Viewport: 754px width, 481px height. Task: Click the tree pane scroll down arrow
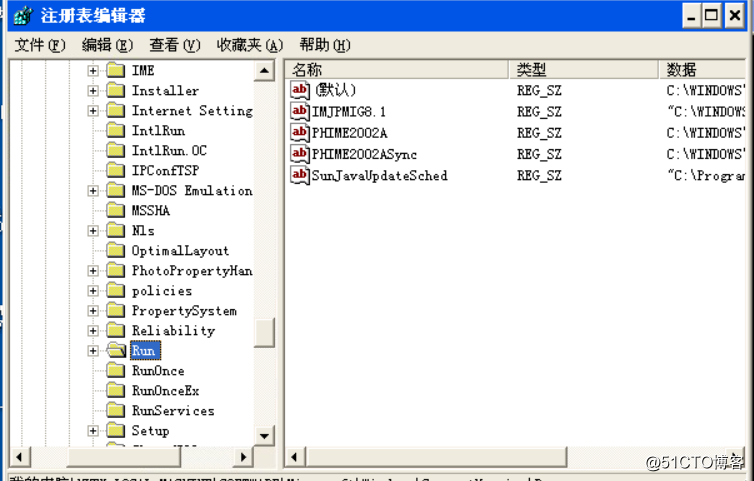click(264, 436)
